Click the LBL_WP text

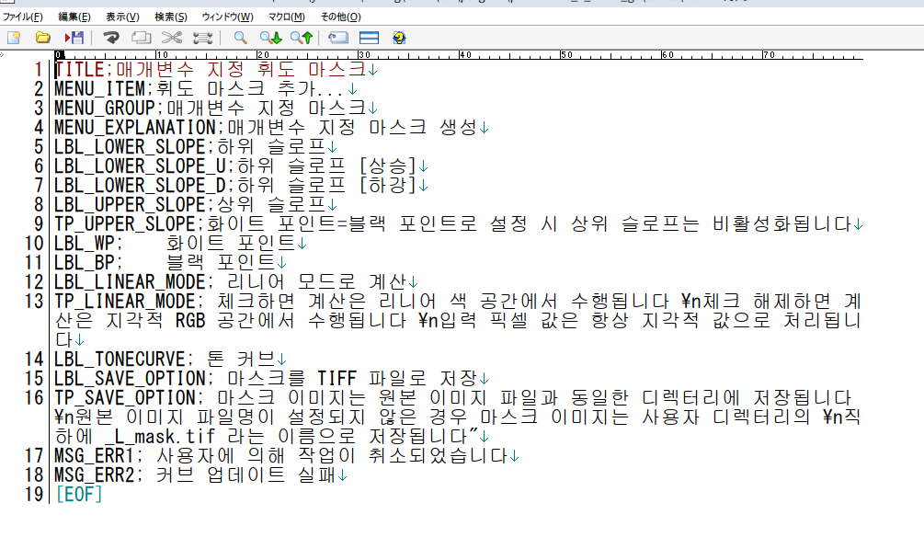coord(85,244)
